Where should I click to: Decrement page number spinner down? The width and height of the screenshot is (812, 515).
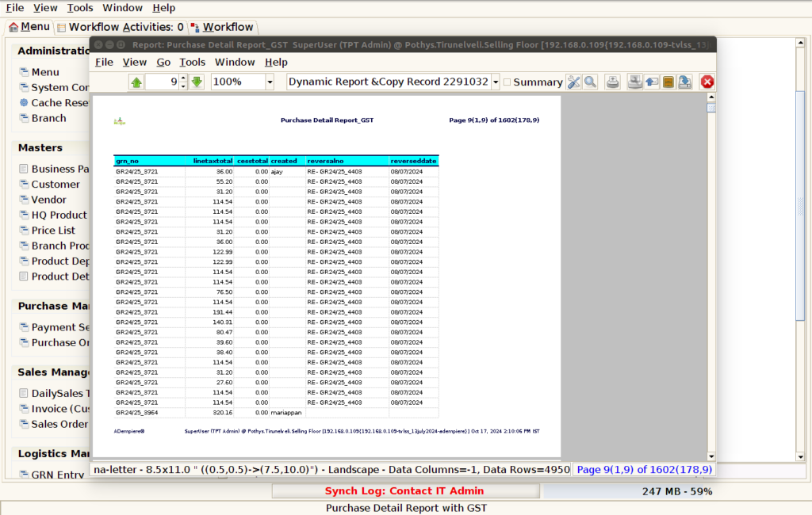tap(183, 86)
